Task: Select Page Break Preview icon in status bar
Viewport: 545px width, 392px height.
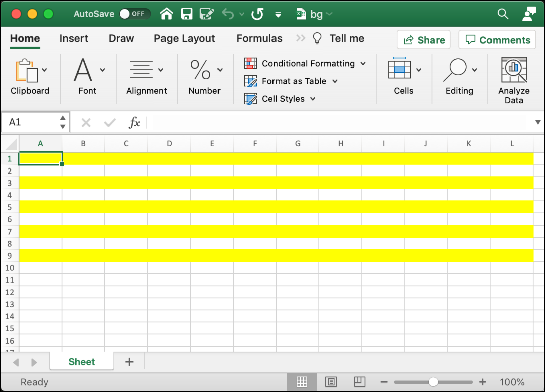Action: pyautogui.click(x=359, y=382)
